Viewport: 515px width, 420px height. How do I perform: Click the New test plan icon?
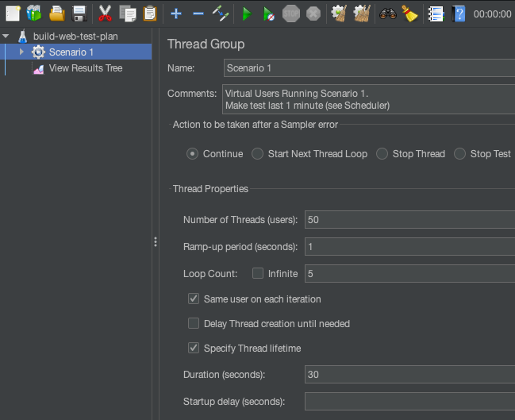(13, 13)
